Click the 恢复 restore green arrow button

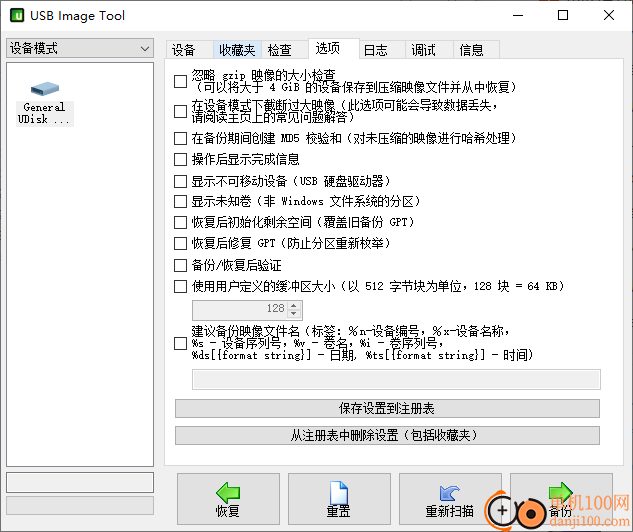tap(228, 499)
